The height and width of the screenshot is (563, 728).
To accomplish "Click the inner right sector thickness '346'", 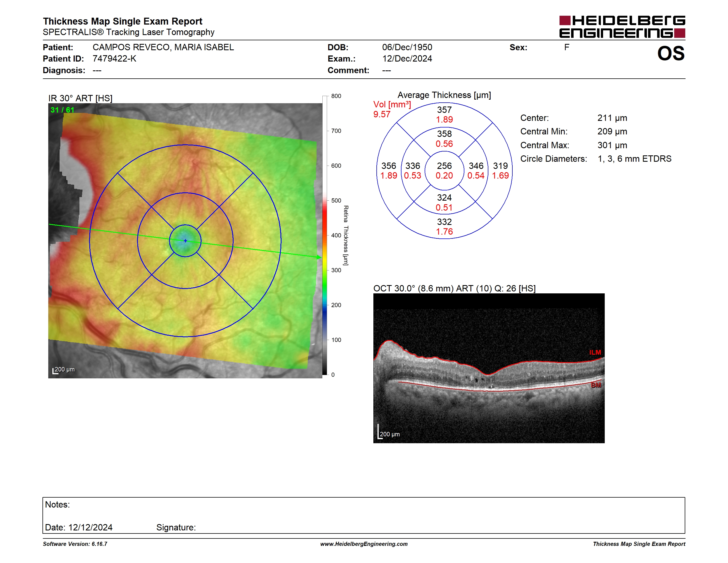I will (x=476, y=166).
